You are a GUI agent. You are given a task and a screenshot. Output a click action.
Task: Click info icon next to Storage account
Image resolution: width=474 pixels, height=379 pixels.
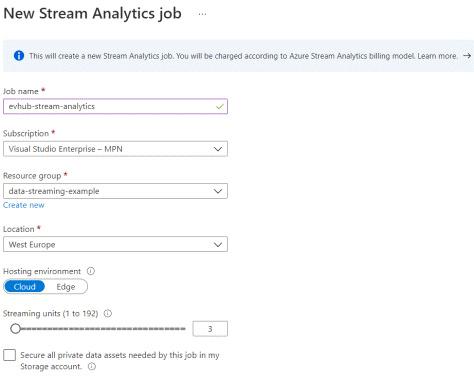[x=92, y=367]
